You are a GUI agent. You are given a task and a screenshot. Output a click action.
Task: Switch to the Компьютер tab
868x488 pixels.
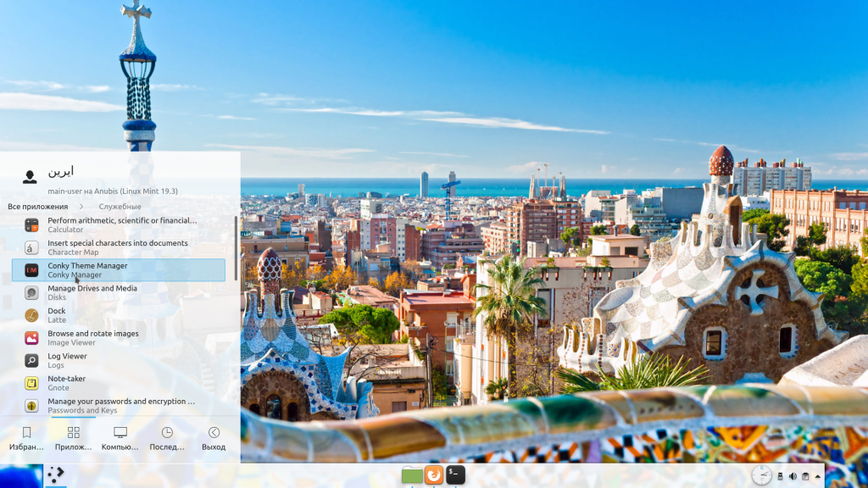[x=120, y=438]
